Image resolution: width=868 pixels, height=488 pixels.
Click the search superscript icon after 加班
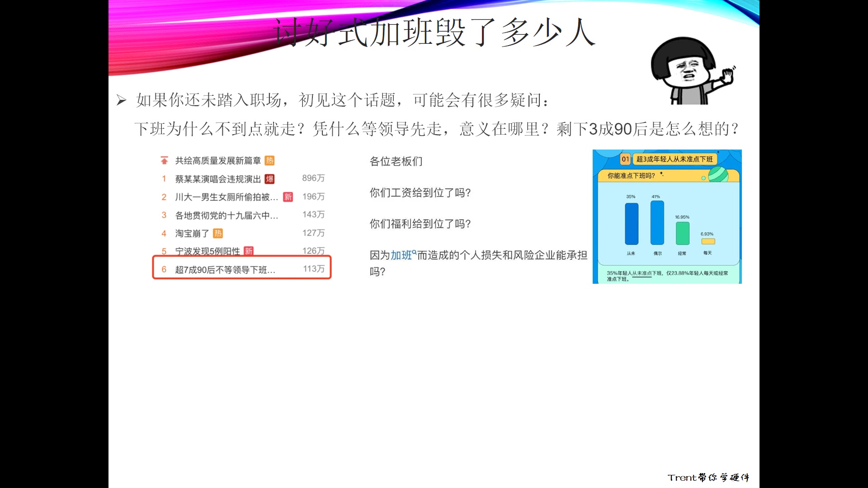point(414,252)
